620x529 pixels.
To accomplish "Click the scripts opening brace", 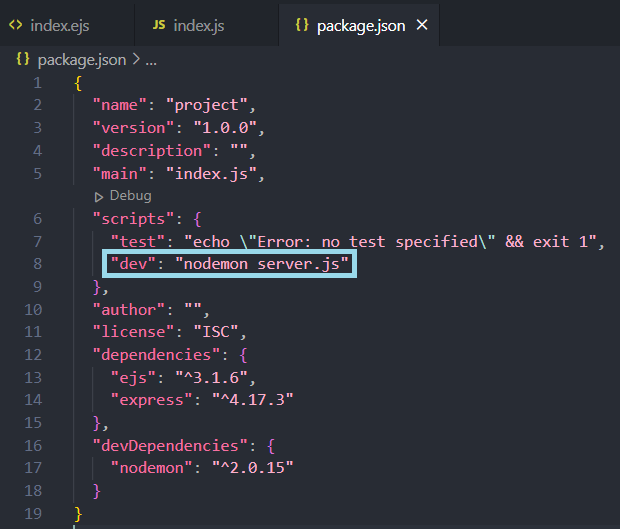I will tap(198, 219).
